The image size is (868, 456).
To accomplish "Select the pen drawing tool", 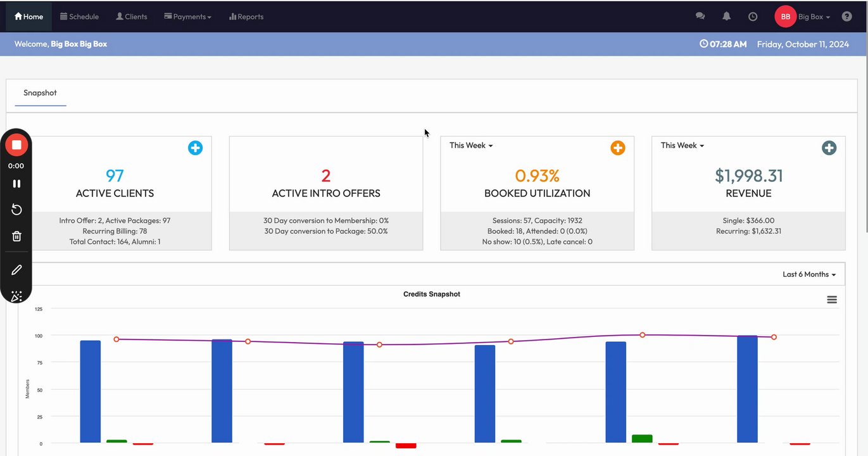I will click(x=16, y=270).
